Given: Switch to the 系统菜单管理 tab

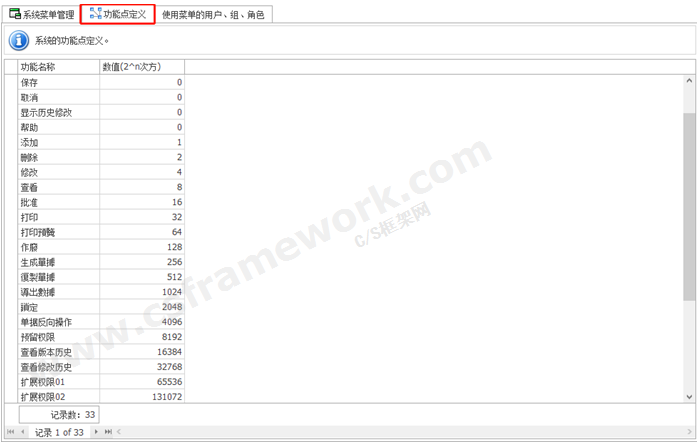Looking at the screenshot, I should tap(42, 14).
